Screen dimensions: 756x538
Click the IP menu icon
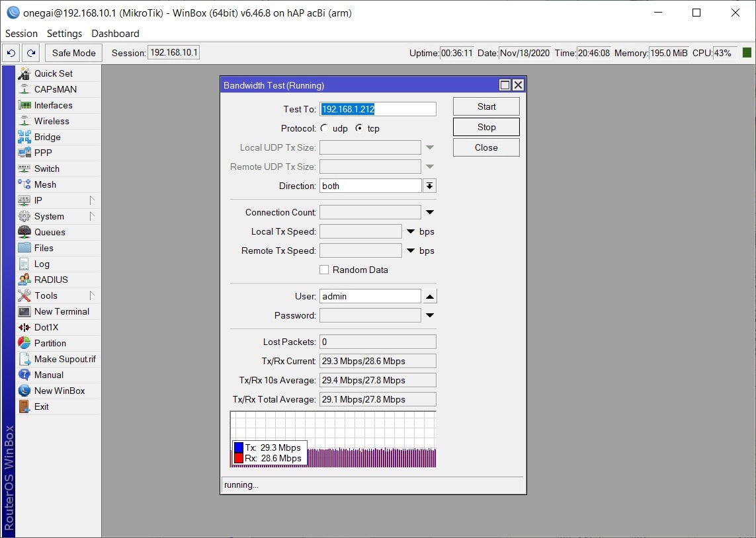24,200
